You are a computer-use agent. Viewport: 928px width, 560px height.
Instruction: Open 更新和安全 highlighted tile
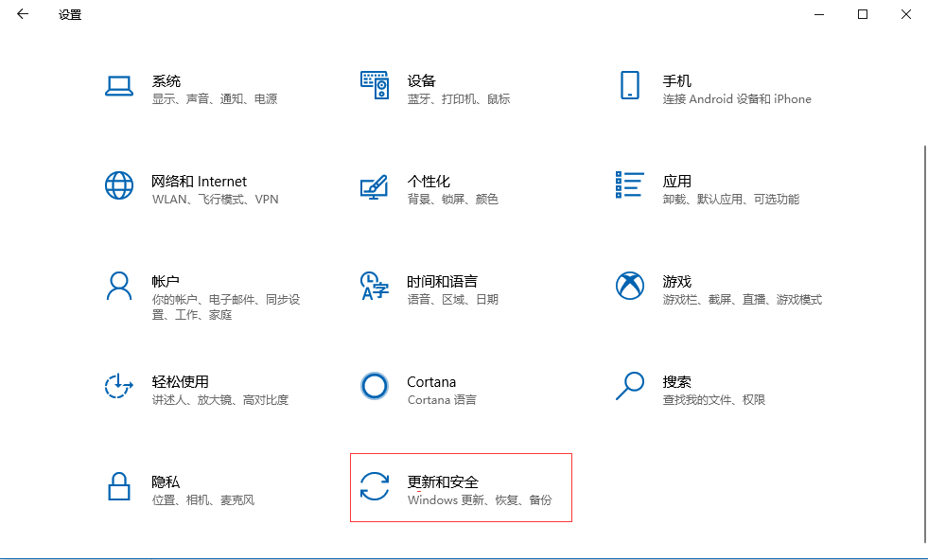tap(461, 487)
